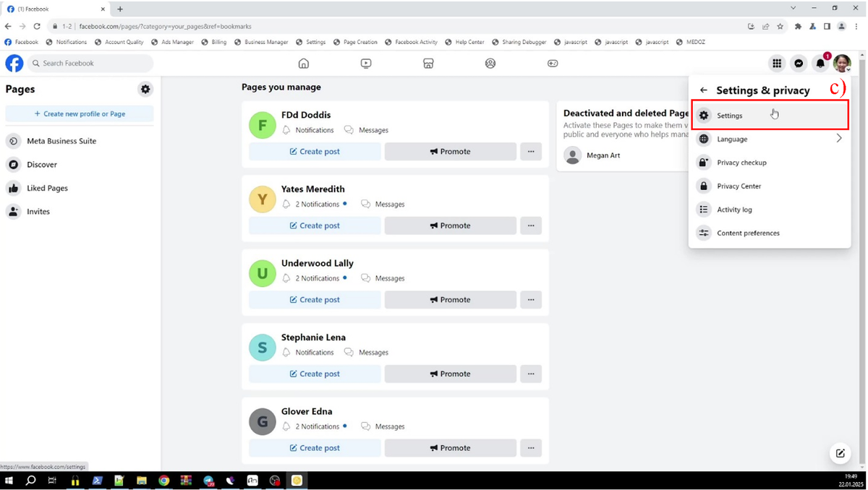868x490 pixels.
Task: Open the Gaming icon in top bar
Action: point(553,64)
